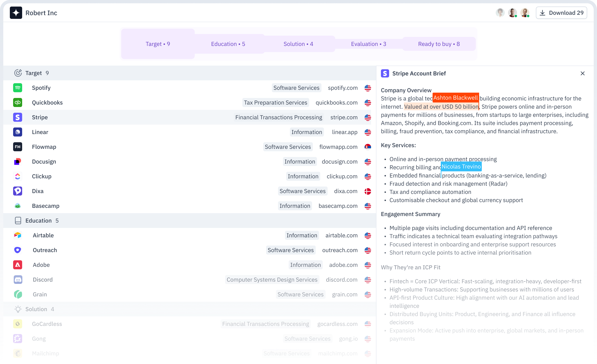
Task: Click the Quickbooks logo icon
Action: [17, 102]
